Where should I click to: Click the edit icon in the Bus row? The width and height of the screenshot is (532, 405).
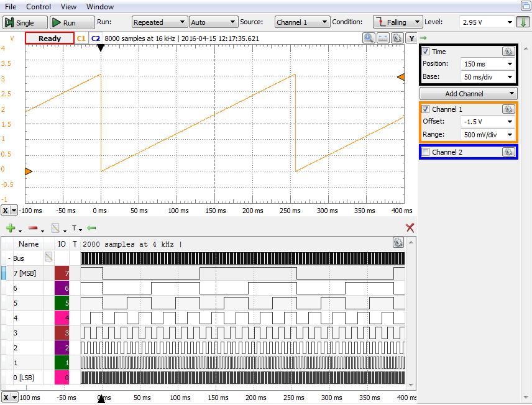(48, 257)
